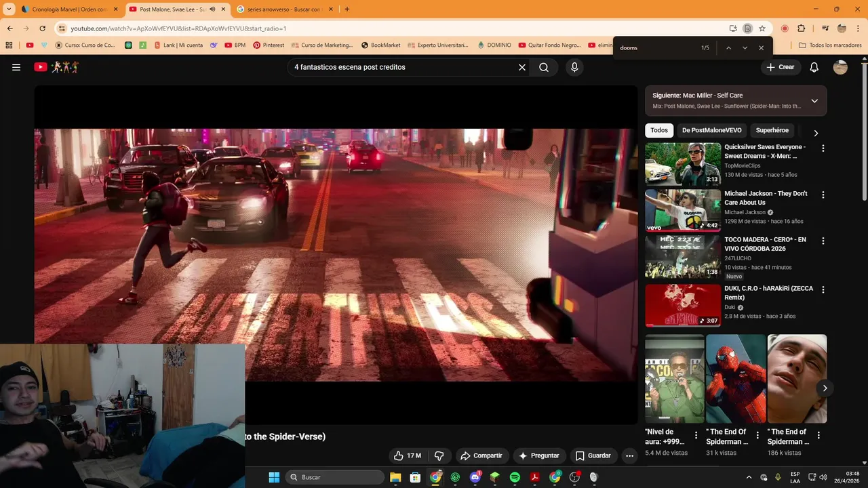Open the account avatar menu
Screen dimensions: 868x488
click(x=840, y=67)
